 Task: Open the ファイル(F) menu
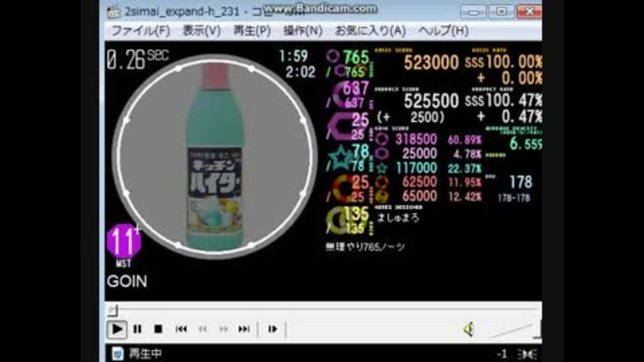point(141,31)
